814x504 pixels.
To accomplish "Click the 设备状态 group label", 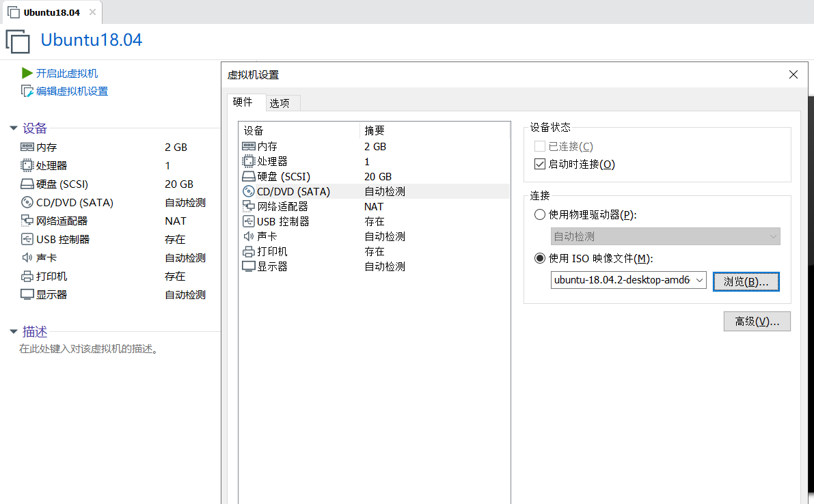I will point(550,127).
